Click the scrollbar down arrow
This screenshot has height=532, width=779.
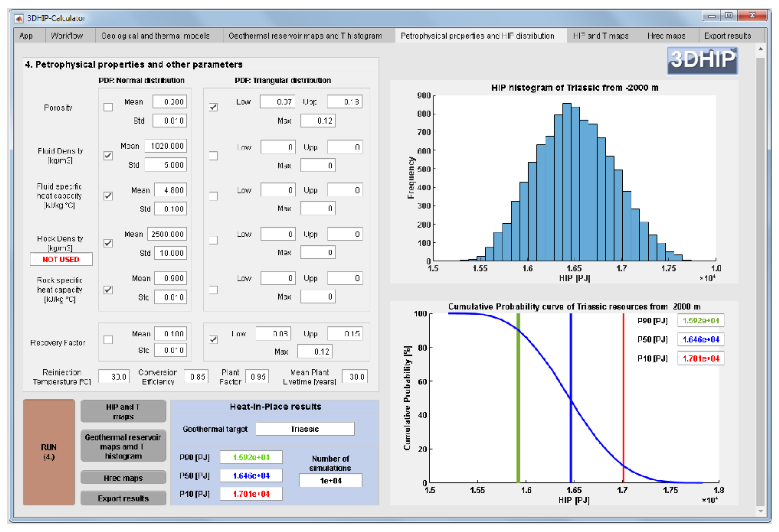(x=760, y=511)
